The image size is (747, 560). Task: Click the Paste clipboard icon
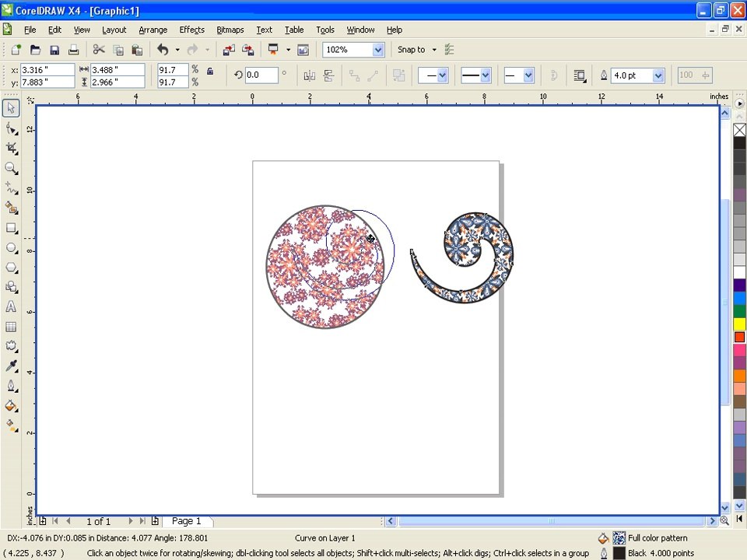(137, 50)
